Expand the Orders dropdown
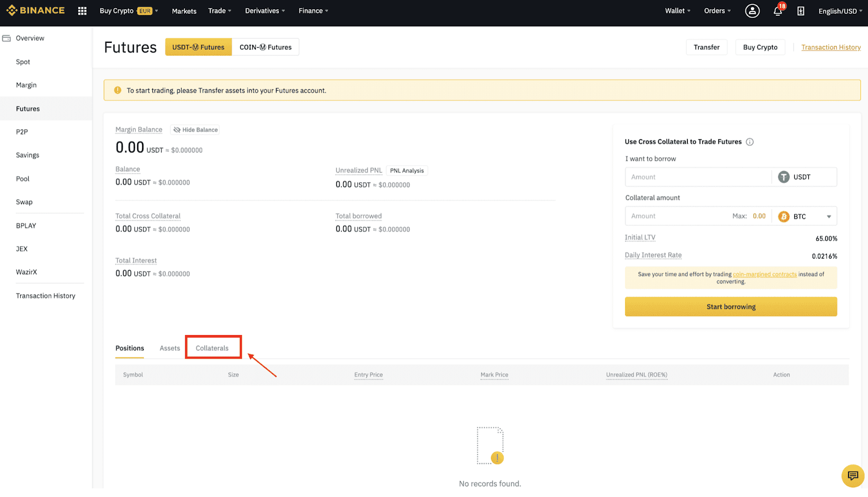 click(x=717, y=11)
